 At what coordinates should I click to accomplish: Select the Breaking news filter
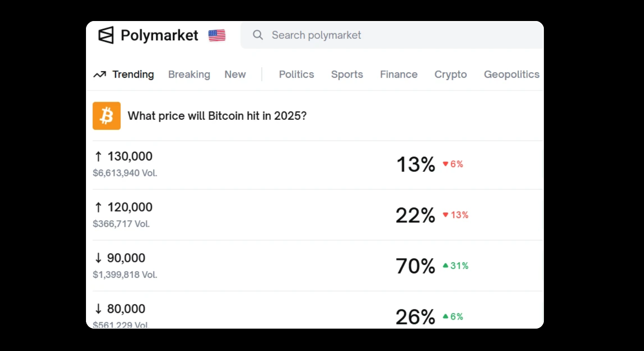(x=189, y=74)
